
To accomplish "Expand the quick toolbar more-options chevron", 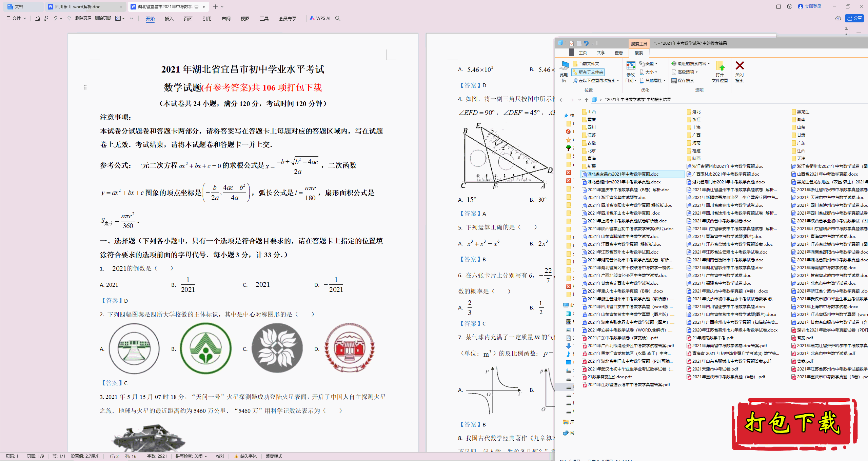I will coord(132,18).
